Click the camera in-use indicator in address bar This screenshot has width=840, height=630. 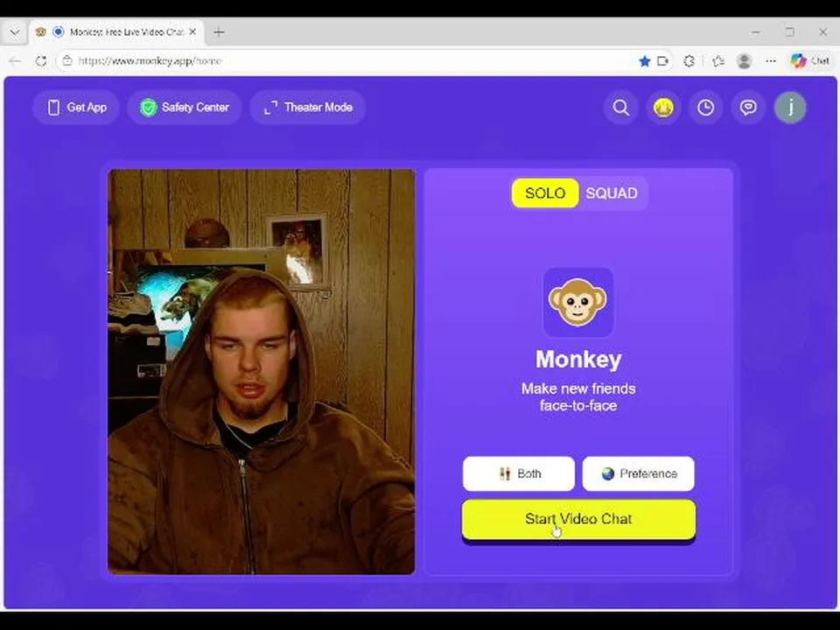(663, 61)
